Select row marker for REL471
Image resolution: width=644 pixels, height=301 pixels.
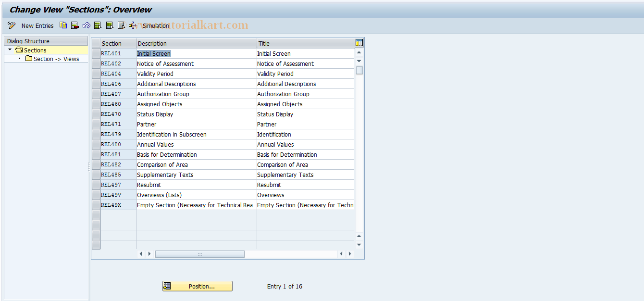[96, 124]
